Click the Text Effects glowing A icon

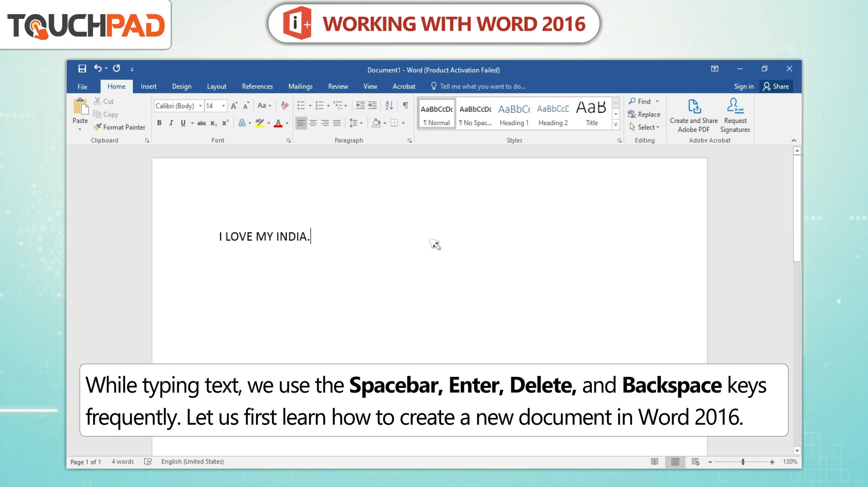click(242, 123)
